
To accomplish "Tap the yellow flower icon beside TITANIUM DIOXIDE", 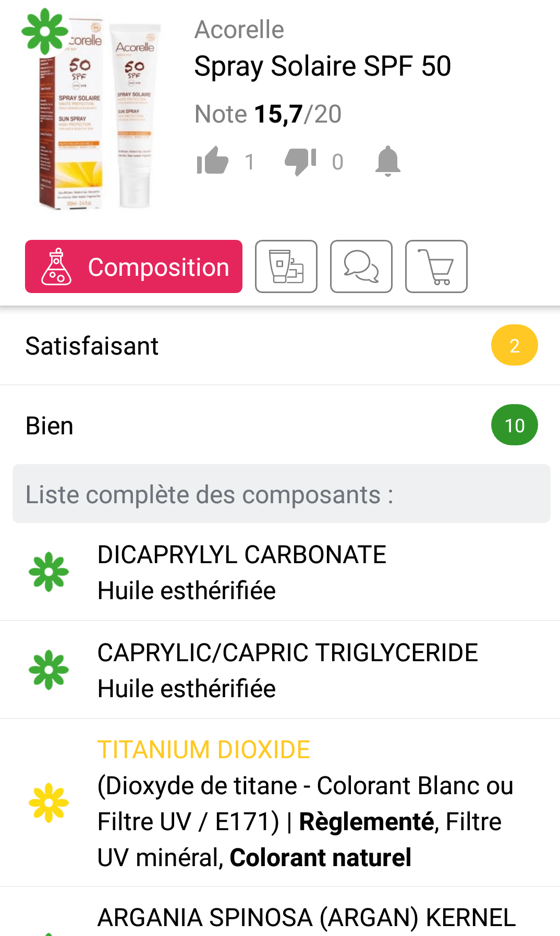I will pos(48,803).
